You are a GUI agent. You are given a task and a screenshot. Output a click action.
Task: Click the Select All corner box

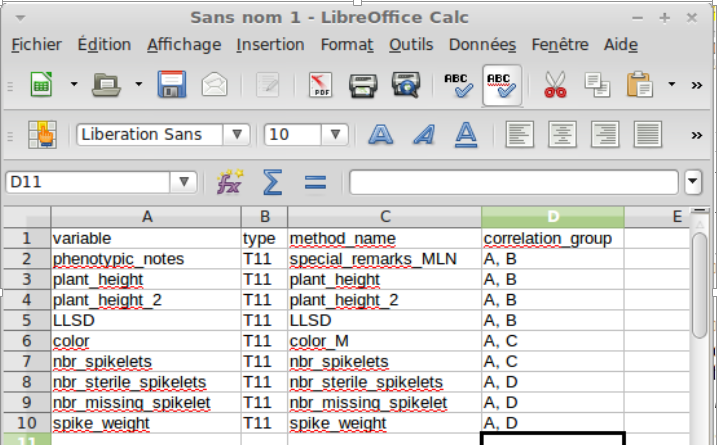(x=27, y=217)
